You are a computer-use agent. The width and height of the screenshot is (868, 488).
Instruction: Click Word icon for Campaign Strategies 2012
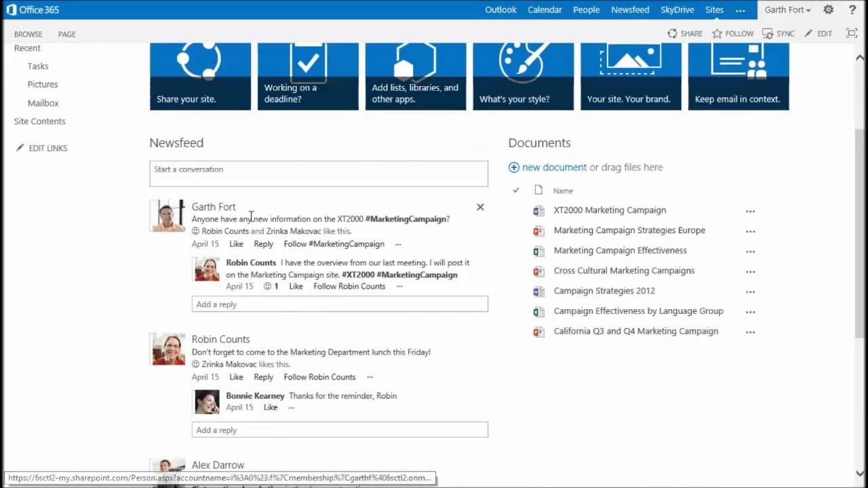pos(538,291)
